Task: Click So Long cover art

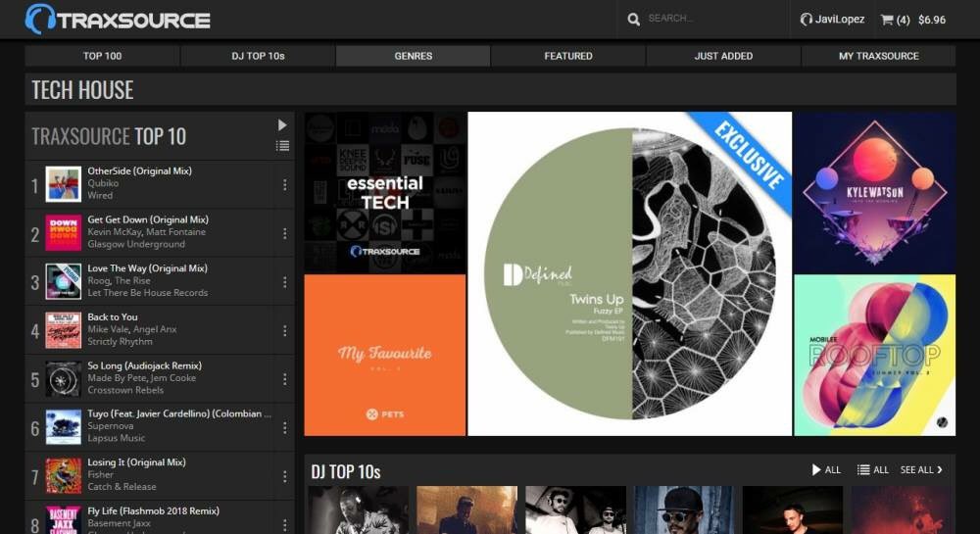Action: tap(63, 378)
